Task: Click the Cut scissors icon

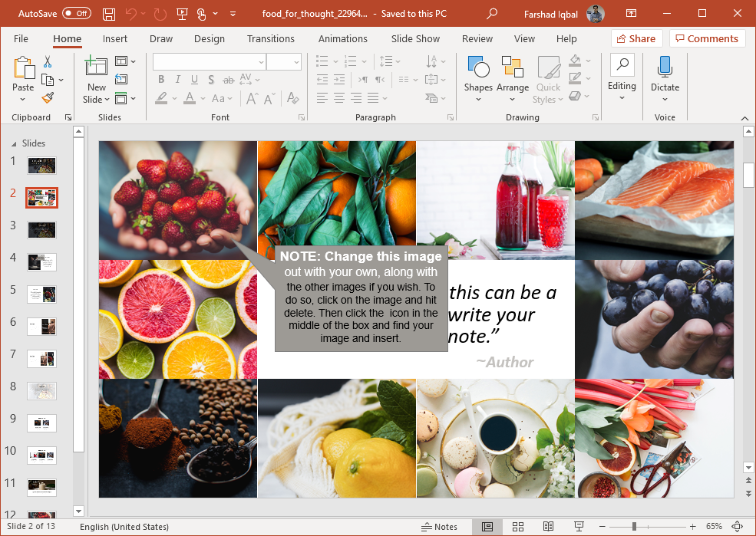Action: (x=48, y=61)
